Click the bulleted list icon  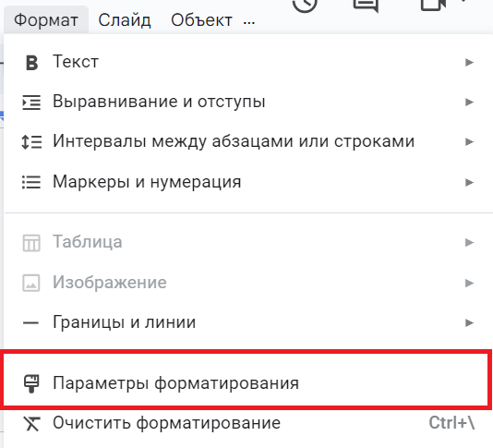(31, 182)
